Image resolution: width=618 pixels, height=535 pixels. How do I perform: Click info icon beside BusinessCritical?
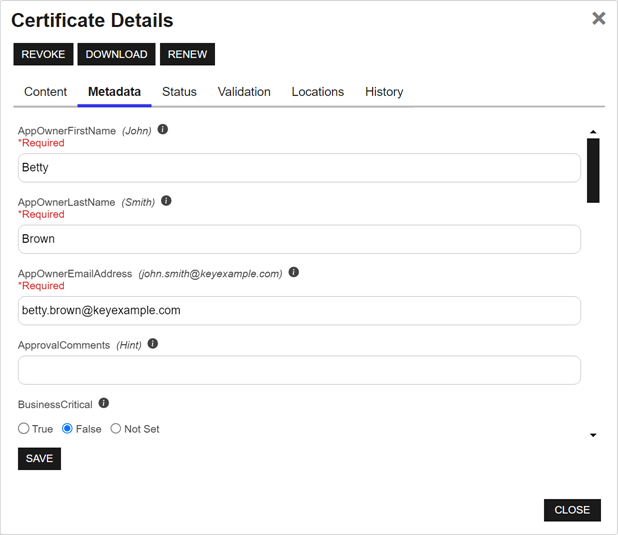pyautogui.click(x=104, y=404)
